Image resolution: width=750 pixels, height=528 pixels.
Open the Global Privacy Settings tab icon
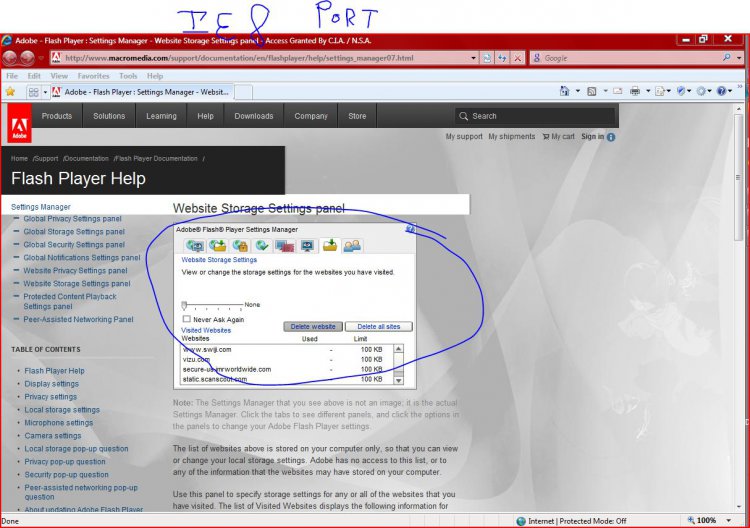click(195, 246)
